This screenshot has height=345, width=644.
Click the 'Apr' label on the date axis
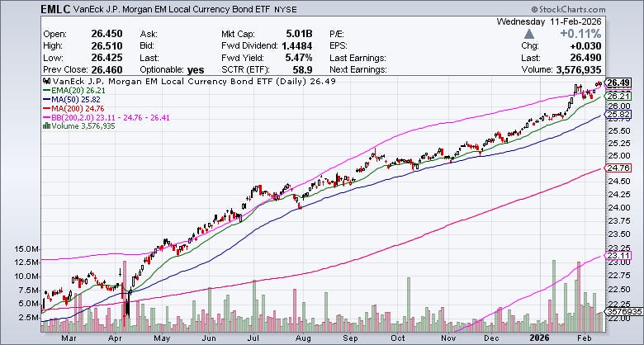(117, 338)
